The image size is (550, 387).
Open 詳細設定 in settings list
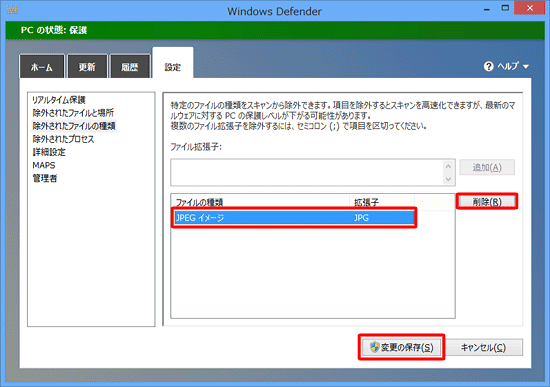click(x=49, y=152)
